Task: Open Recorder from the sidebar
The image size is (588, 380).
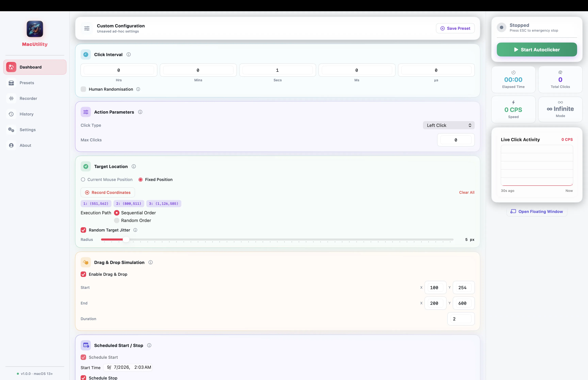Action: [x=35, y=98]
